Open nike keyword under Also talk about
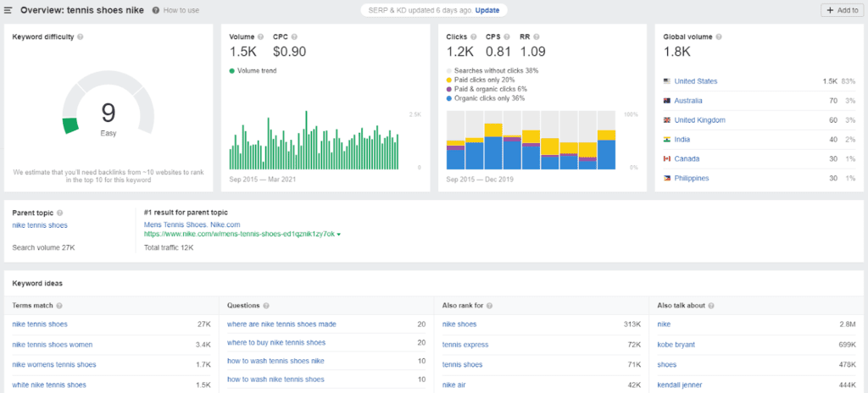Viewport: 868px width, 393px height. pos(664,324)
